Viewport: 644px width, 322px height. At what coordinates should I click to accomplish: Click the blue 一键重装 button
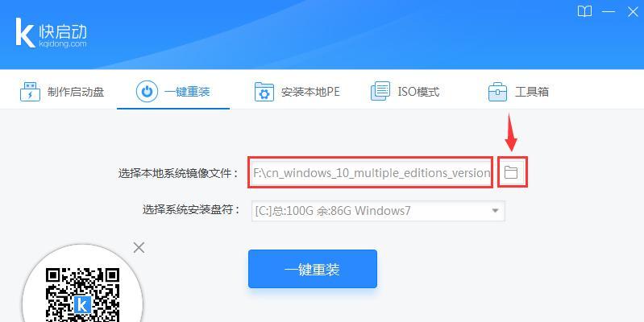pyautogui.click(x=313, y=269)
